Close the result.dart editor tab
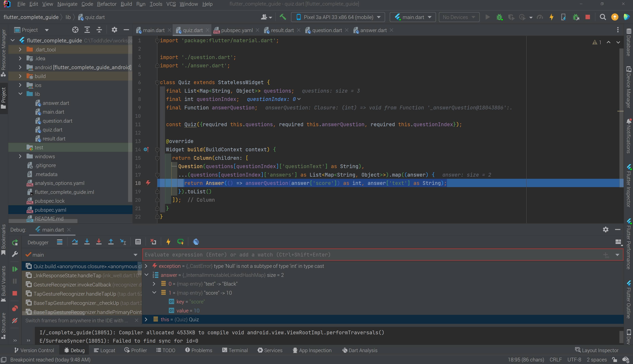Image resolution: width=633 pixels, height=364 pixels. pyautogui.click(x=299, y=30)
